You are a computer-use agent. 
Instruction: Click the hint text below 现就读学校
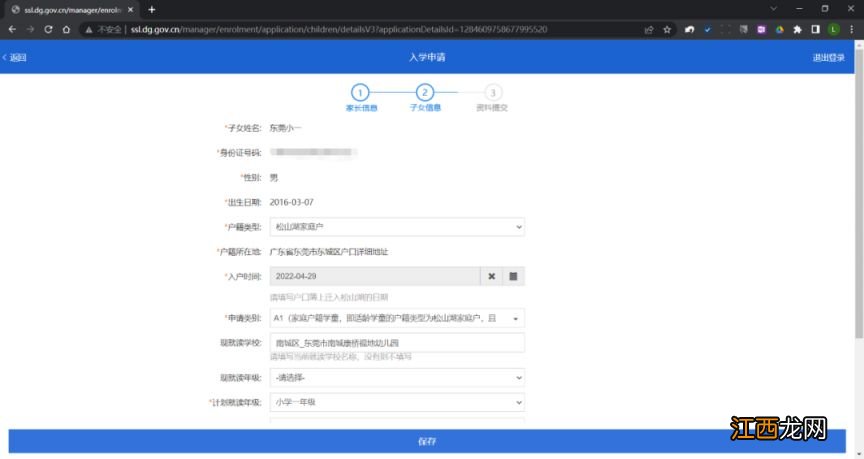click(x=341, y=357)
